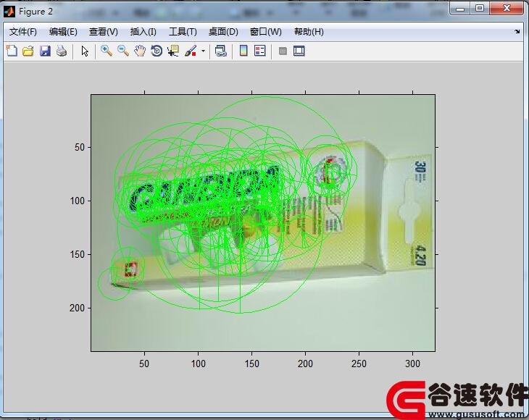The image size is (529, 420).
Task: Save the figure with the floppy disk icon
Action: click(x=45, y=51)
